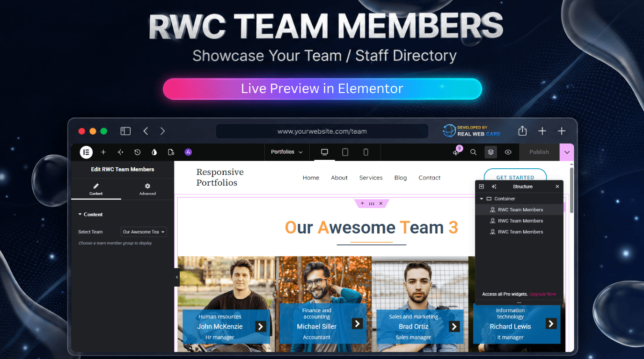
Task: Open the Services menu item
Action: [371, 178]
